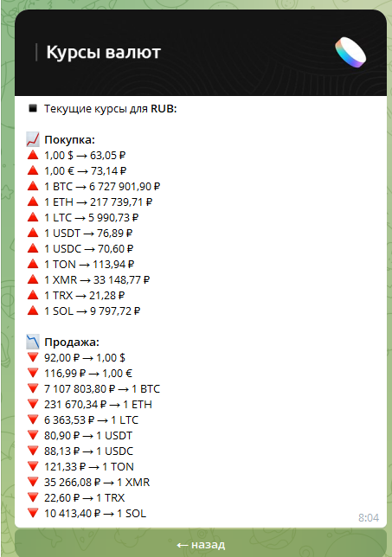Select the line 1 LTC → 5 990,73 ₽
Viewport: 392px width, 557px height.
click(x=92, y=217)
